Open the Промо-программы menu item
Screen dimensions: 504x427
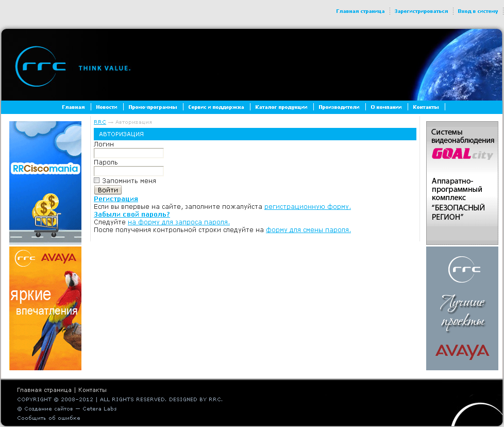coord(153,107)
